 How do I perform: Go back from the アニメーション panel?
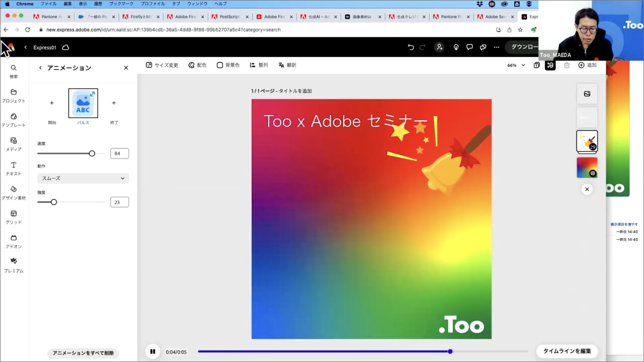click(x=40, y=68)
